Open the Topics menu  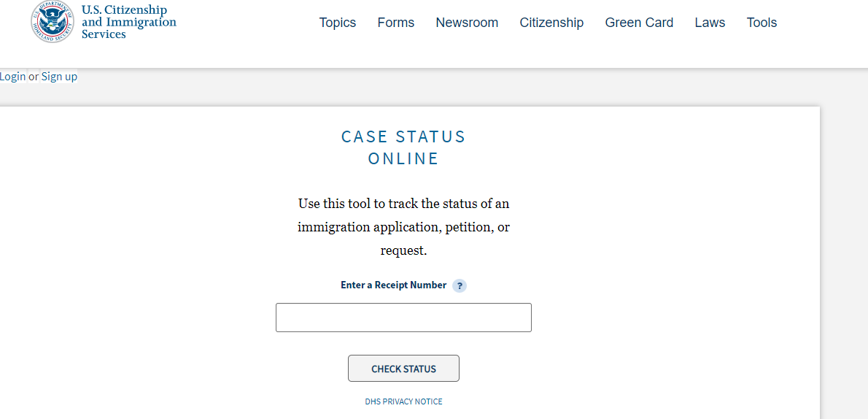click(337, 23)
